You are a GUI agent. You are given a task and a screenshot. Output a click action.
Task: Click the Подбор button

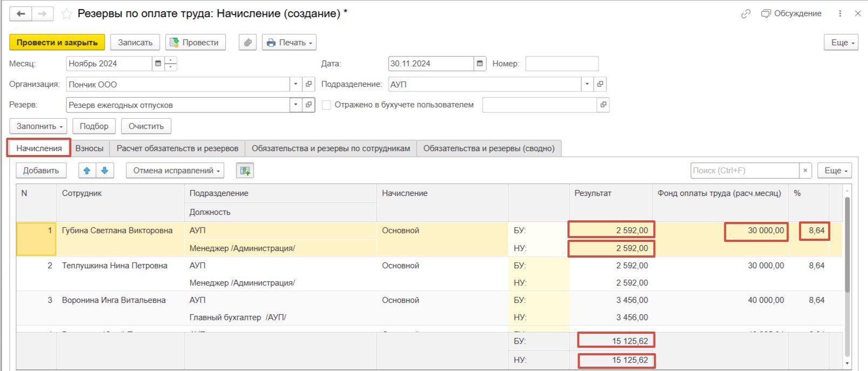click(94, 126)
